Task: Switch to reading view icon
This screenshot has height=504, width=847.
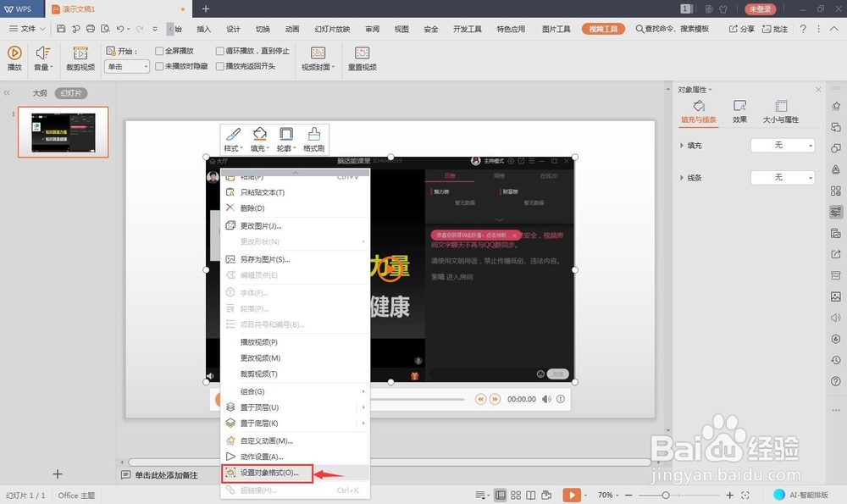Action: (x=531, y=495)
